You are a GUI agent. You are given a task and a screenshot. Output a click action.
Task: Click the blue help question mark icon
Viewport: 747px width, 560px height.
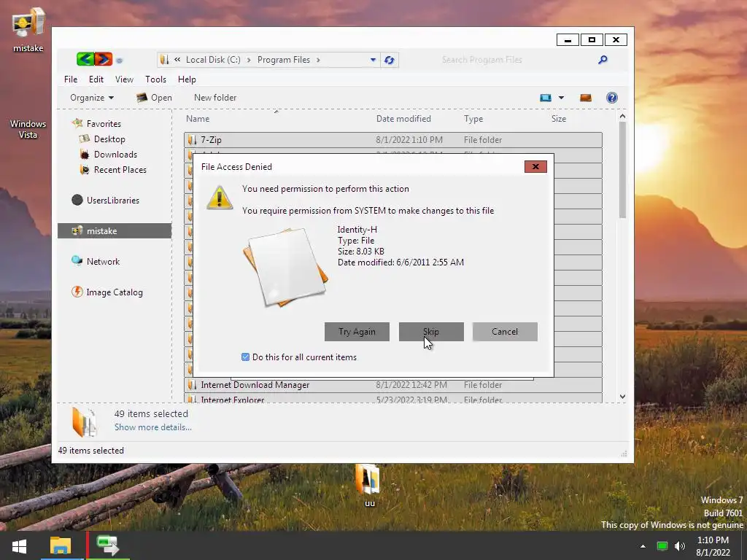(612, 98)
